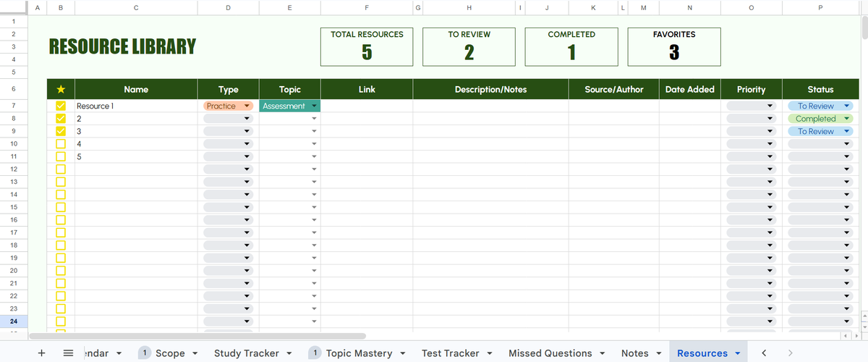This screenshot has width=868, height=362.
Task: Select the Priority column header cell
Action: (x=751, y=89)
